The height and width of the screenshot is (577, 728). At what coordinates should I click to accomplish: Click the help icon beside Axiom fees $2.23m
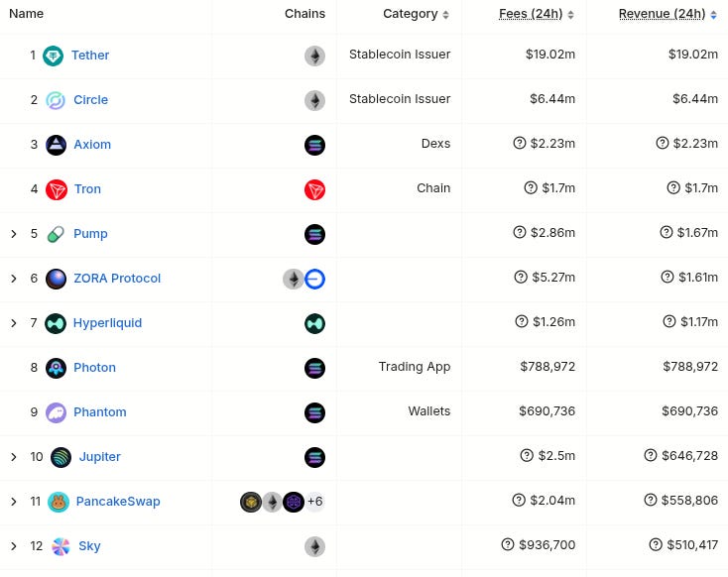[x=520, y=143]
